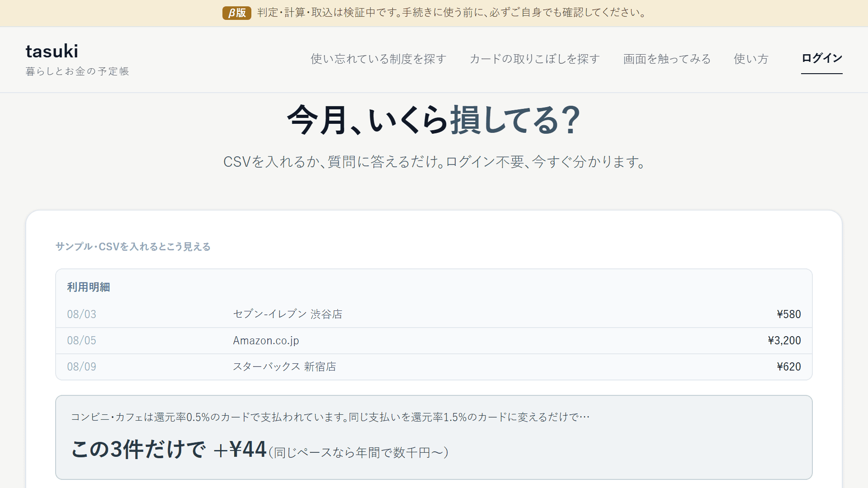Screen dimensions: 868x488
Task: Click the サンプル・CSVを入れるとこう見える label
Action: [133, 247]
